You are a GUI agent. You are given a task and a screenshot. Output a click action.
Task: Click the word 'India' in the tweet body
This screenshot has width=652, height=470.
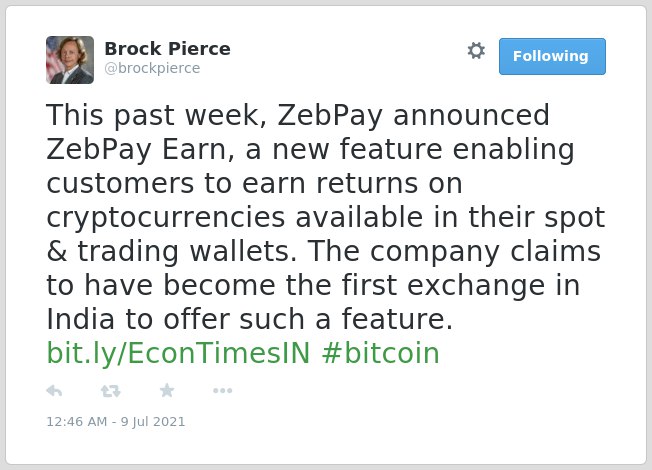pyautogui.click(x=80, y=319)
